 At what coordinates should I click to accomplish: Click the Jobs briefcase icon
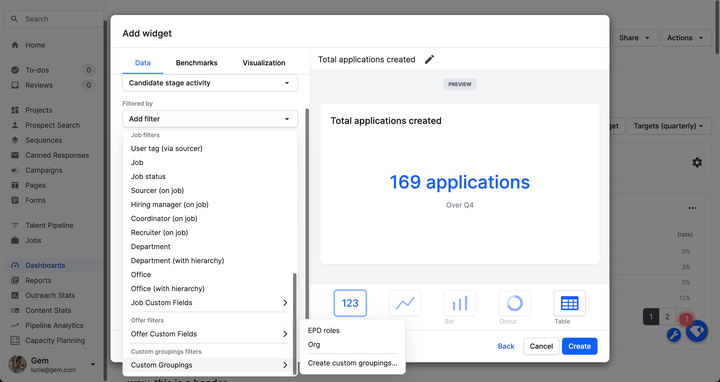(x=15, y=240)
